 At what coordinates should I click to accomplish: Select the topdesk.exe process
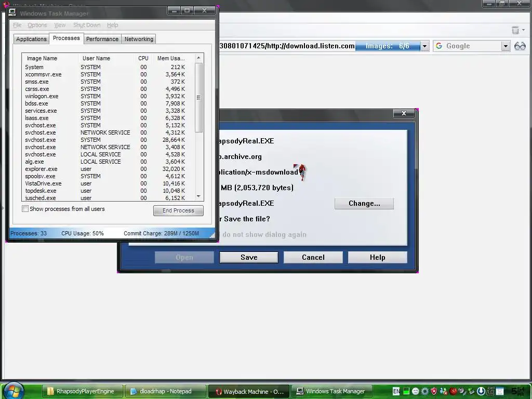click(x=108, y=191)
